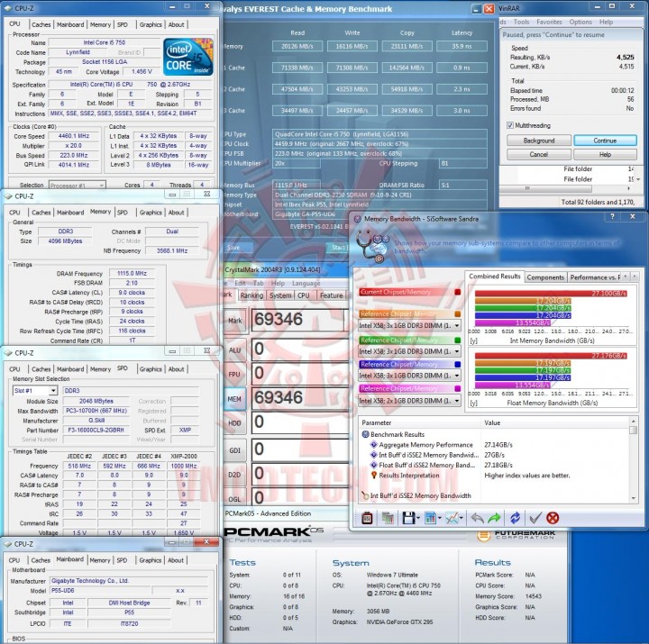
Task: Open the arrow beside Sandra's save icon
Action: coord(418,518)
